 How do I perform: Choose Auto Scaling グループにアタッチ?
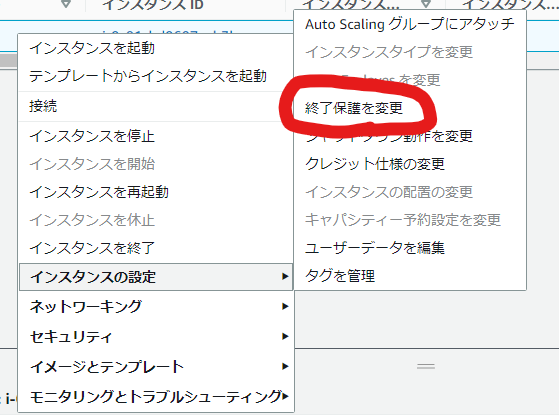point(410,24)
